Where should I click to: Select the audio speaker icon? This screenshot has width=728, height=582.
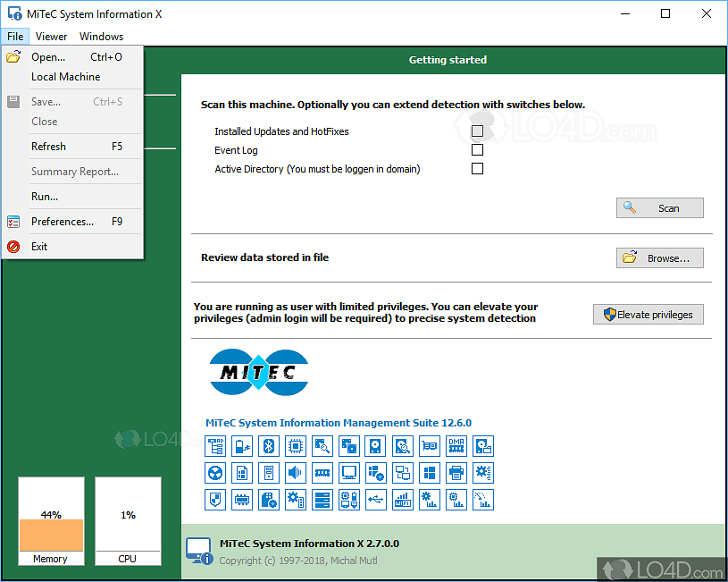tap(295, 472)
